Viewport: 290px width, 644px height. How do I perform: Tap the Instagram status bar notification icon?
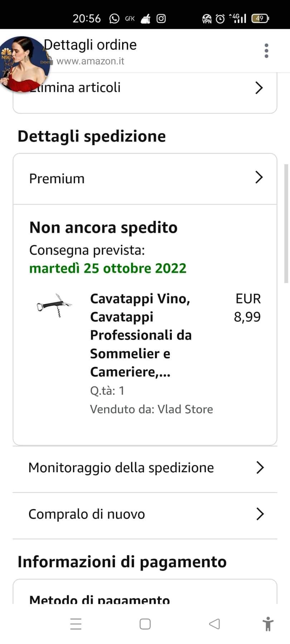coord(161,19)
